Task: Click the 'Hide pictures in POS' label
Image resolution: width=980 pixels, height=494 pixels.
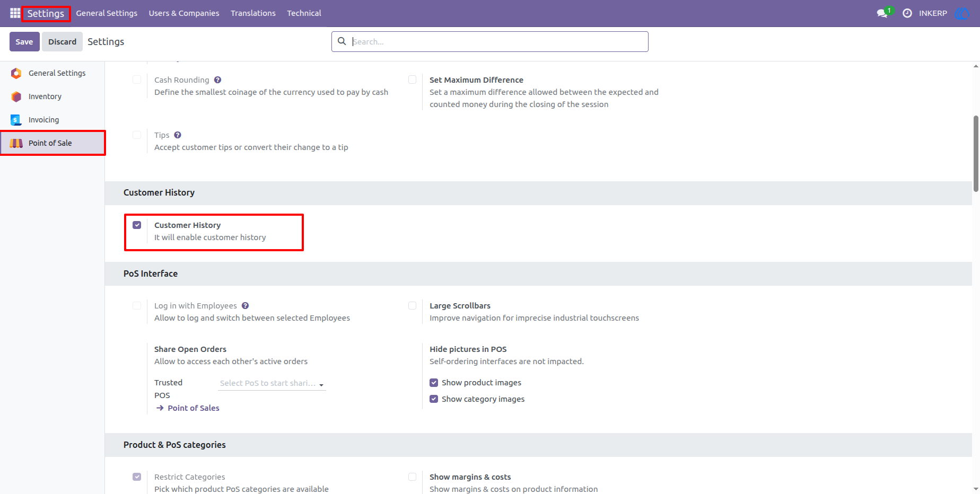Action: (468, 349)
